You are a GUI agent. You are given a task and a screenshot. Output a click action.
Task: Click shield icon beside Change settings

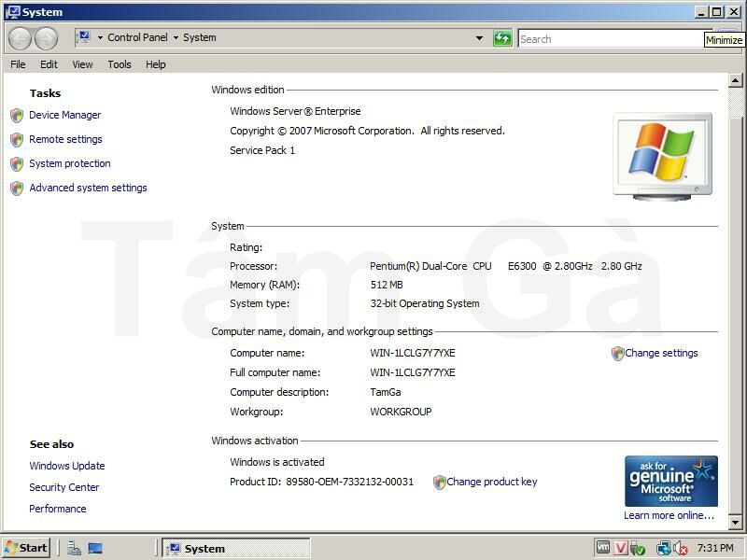pyautogui.click(x=618, y=354)
